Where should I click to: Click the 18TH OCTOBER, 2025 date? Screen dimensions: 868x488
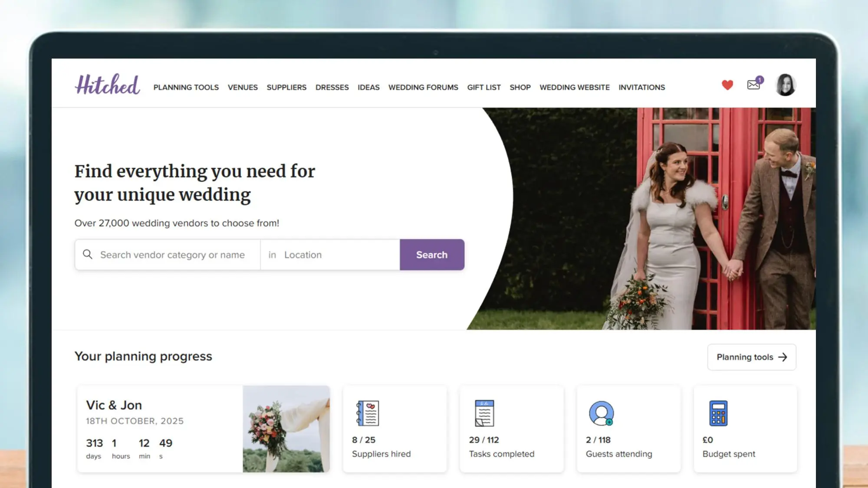(x=135, y=421)
